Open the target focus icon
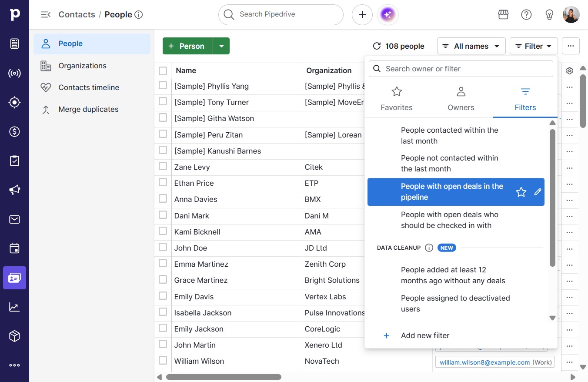The width and height of the screenshot is (588, 382). 14,102
